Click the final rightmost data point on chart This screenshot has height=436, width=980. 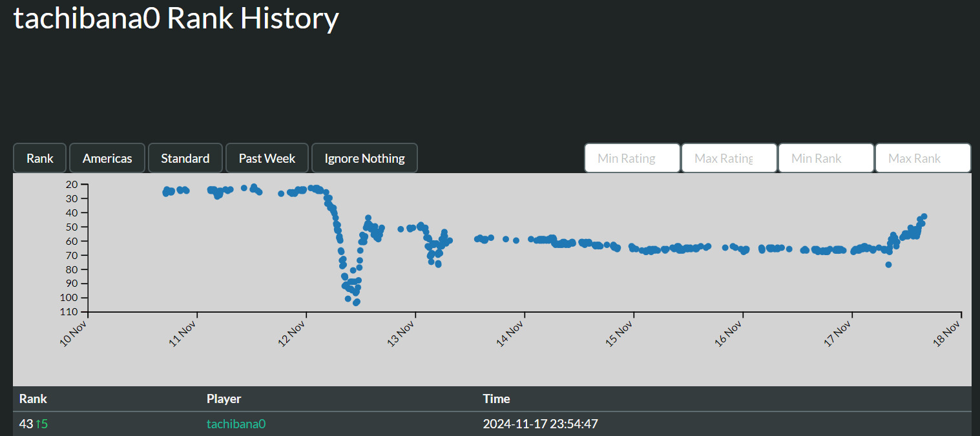(x=924, y=216)
